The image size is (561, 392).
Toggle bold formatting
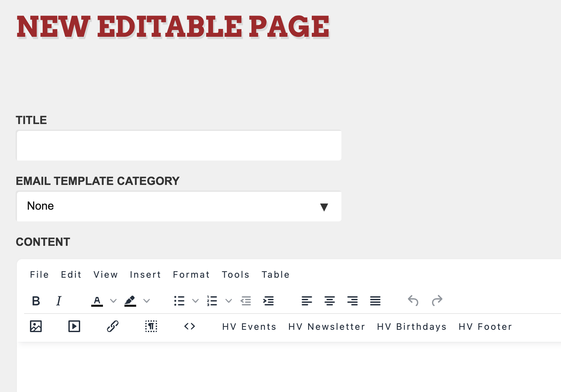click(36, 301)
